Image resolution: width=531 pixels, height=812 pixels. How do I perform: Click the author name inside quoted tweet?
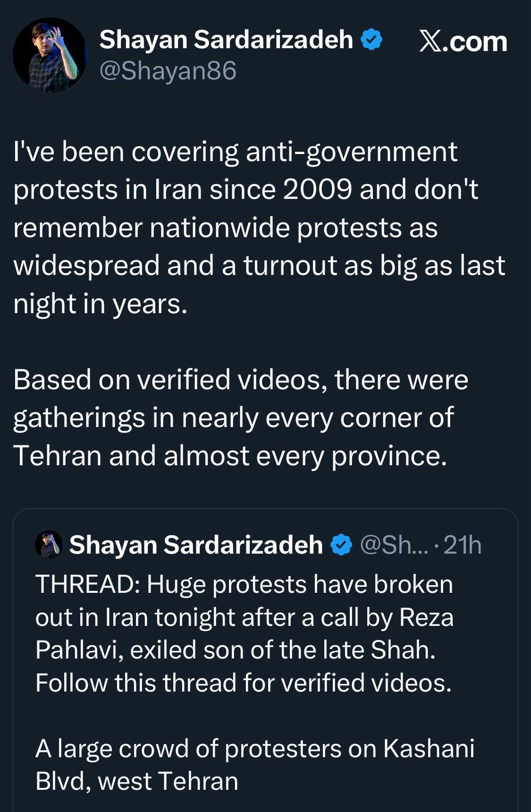[196, 545]
